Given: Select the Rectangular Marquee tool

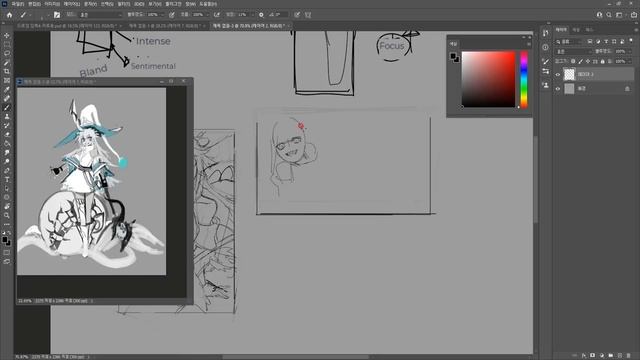Looking at the screenshot, I should pyautogui.click(x=7, y=44).
